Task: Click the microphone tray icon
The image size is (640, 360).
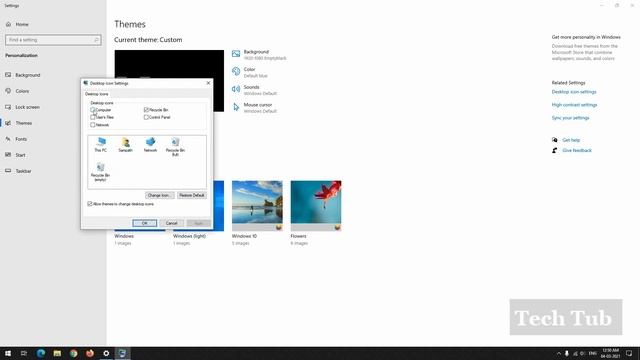Action: point(567,353)
